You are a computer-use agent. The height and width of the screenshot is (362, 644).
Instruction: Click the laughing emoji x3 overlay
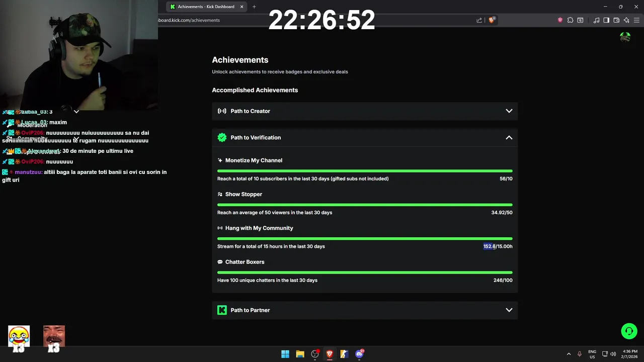point(19,338)
